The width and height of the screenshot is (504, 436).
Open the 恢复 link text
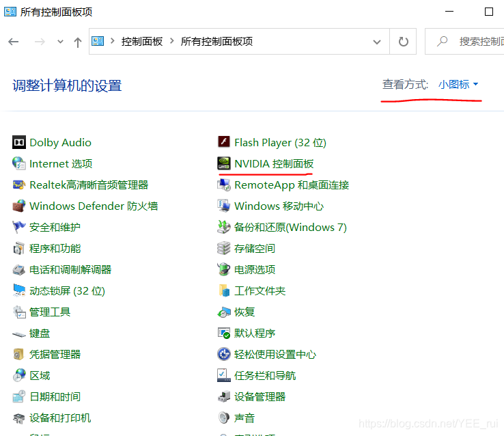click(x=244, y=312)
